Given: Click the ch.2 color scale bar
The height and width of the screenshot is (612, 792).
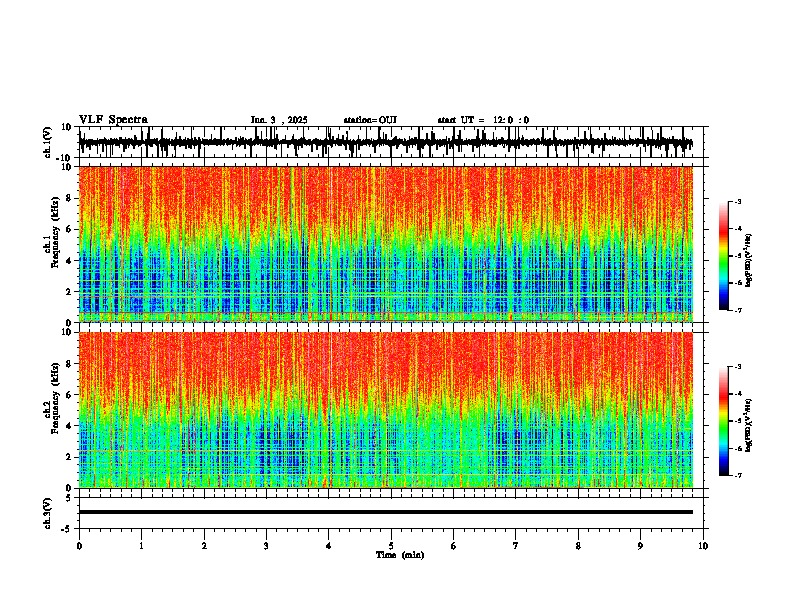Looking at the screenshot, I should pos(724,421).
